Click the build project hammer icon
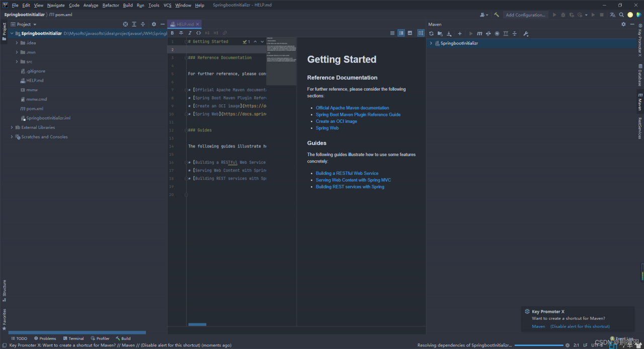This screenshot has width=644, height=349. pos(496,15)
